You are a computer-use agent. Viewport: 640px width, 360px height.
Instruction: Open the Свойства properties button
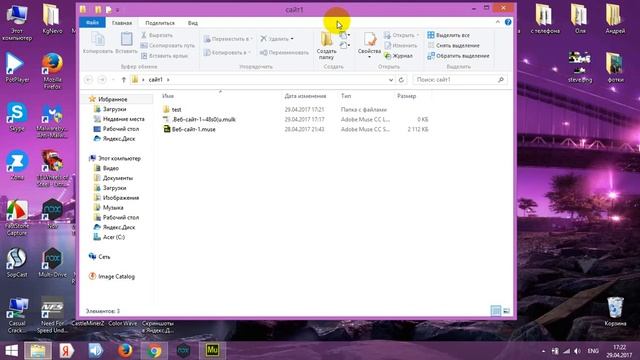pos(369,45)
